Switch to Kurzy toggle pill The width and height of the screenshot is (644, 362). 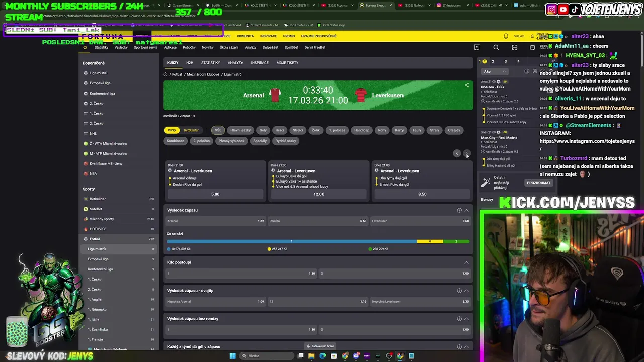(172, 130)
